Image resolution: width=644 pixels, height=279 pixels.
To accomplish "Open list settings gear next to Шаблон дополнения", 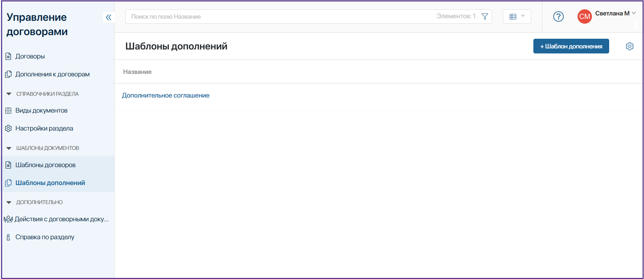I will coord(630,46).
